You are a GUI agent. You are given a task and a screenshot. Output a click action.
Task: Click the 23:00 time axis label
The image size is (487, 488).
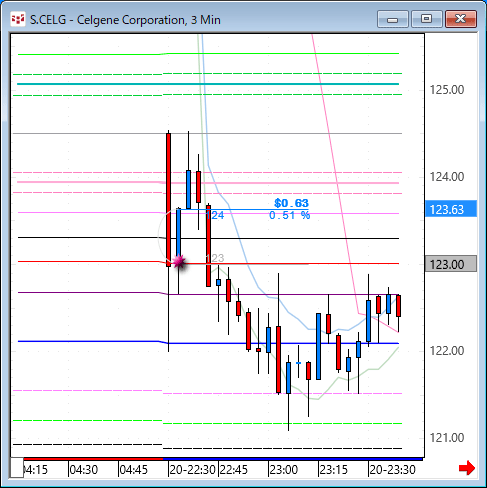284,470
